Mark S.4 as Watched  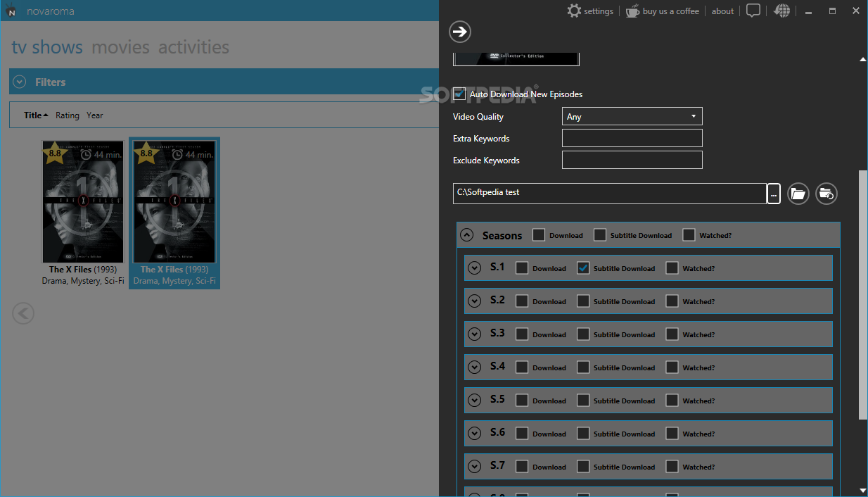click(x=672, y=367)
